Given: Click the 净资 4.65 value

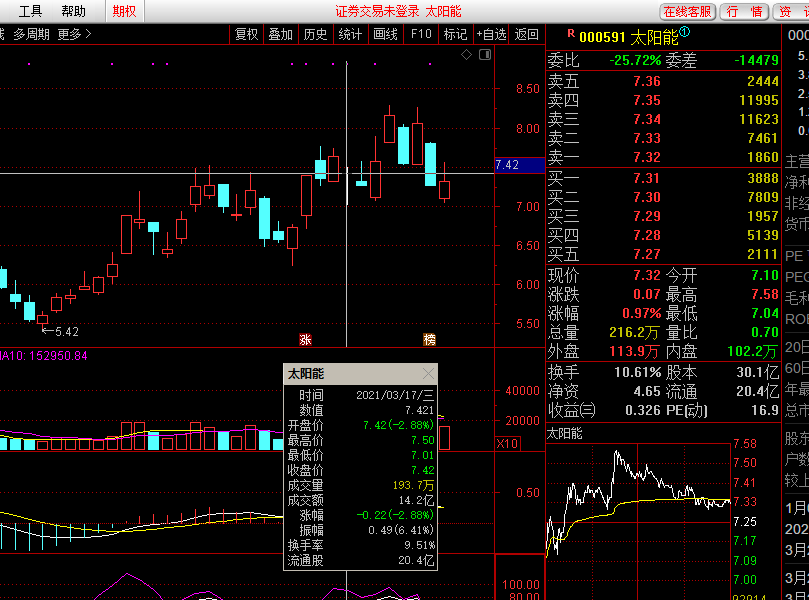Looking at the screenshot, I should tap(647, 392).
